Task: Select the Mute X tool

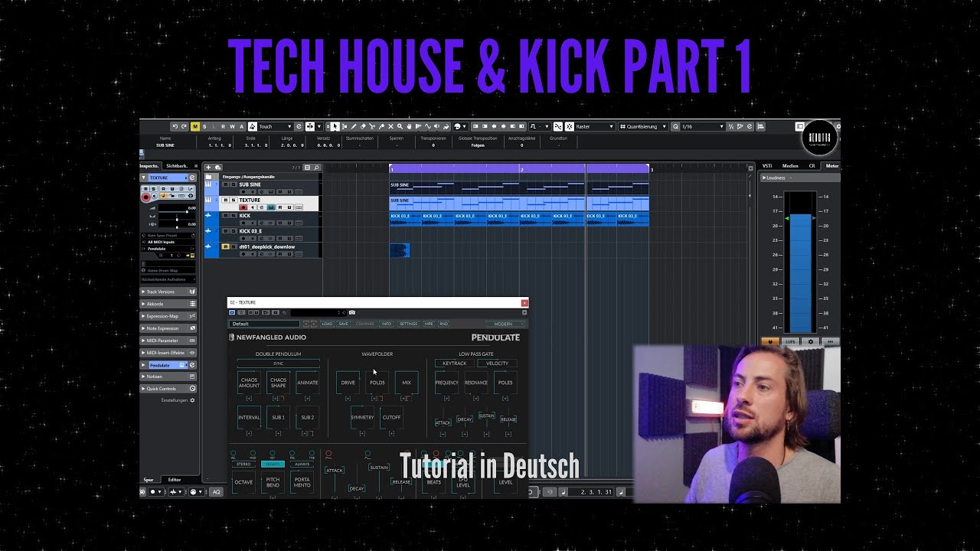Action: point(390,126)
